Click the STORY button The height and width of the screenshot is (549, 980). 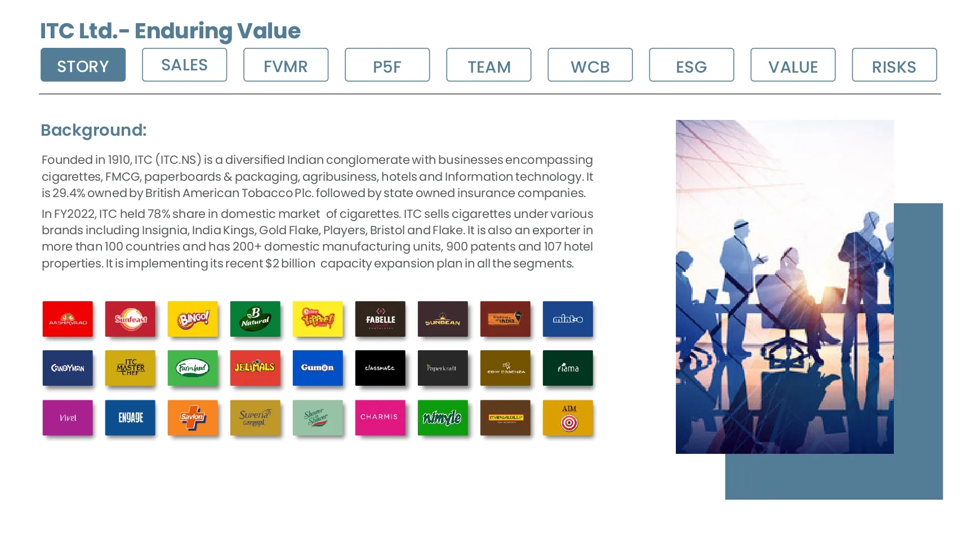click(x=83, y=65)
